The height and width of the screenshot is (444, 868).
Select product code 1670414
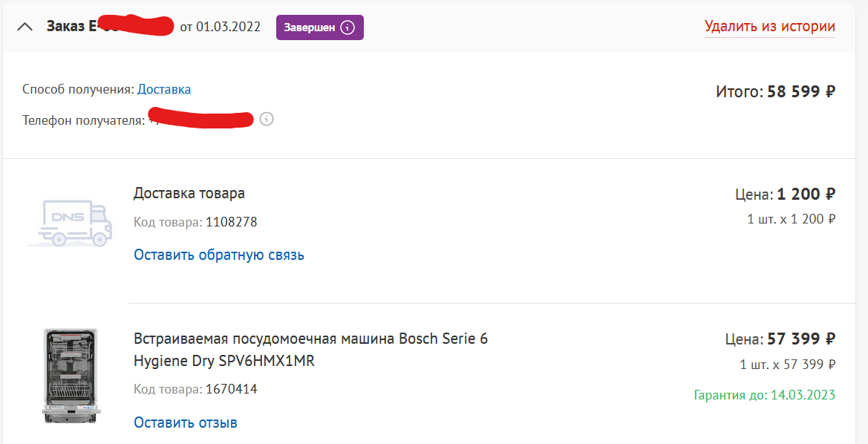tap(232, 389)
